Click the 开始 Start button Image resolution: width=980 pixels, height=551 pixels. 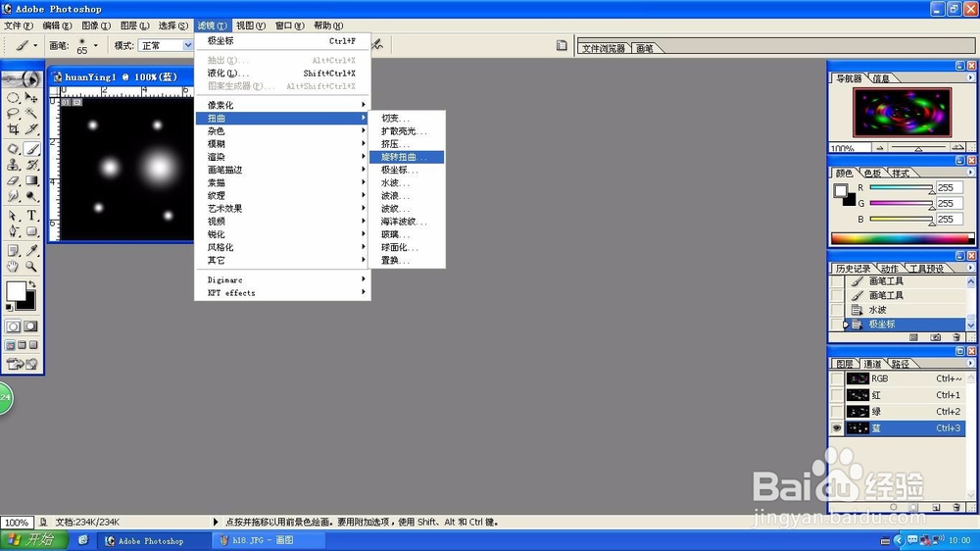click(x=35, y=540)
